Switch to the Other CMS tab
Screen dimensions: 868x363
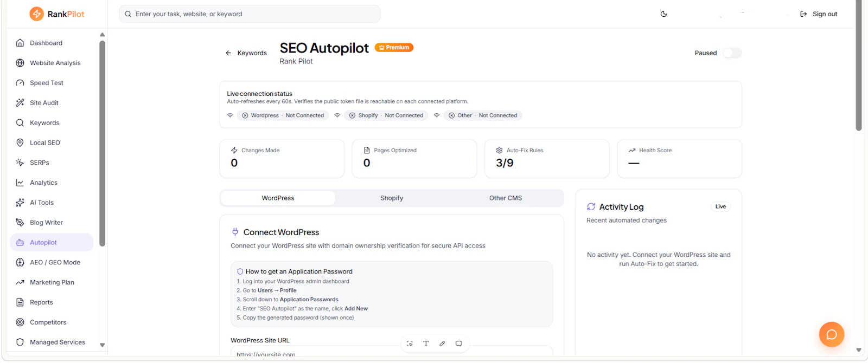pos(506,198)
